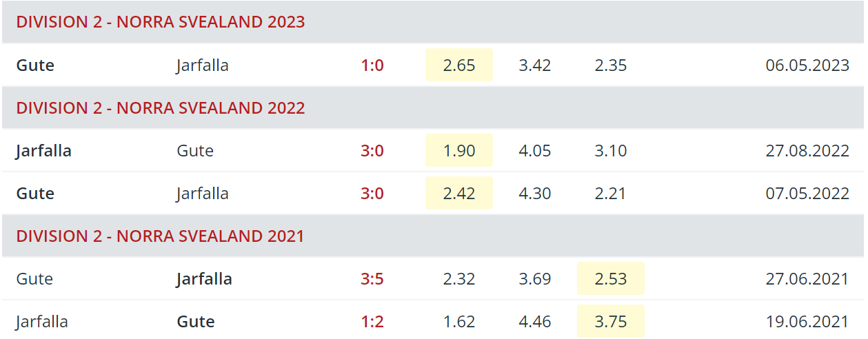This screenshot has width=868, height=339.
Task: Click the 4.30 draw odds
Action: pos(535,194)
